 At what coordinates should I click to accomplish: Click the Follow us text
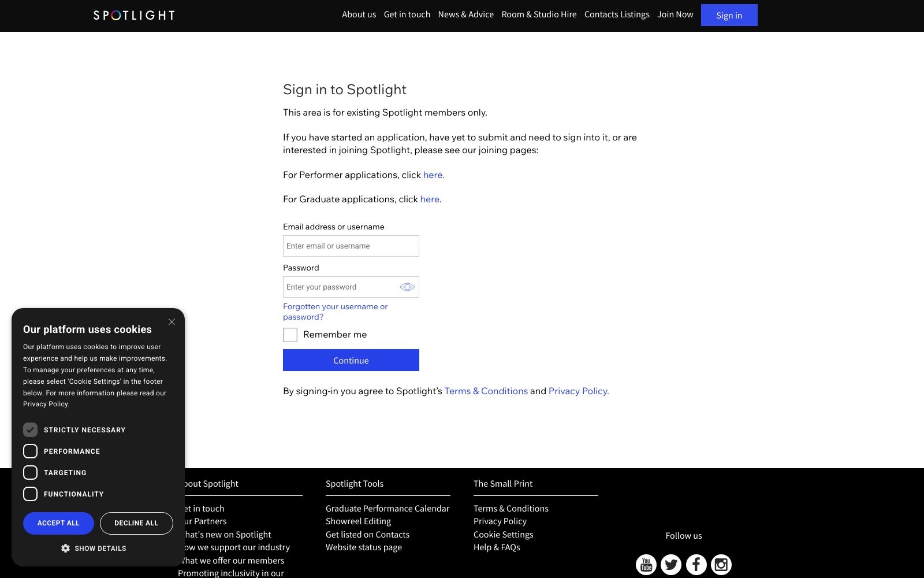coord(684,536)
